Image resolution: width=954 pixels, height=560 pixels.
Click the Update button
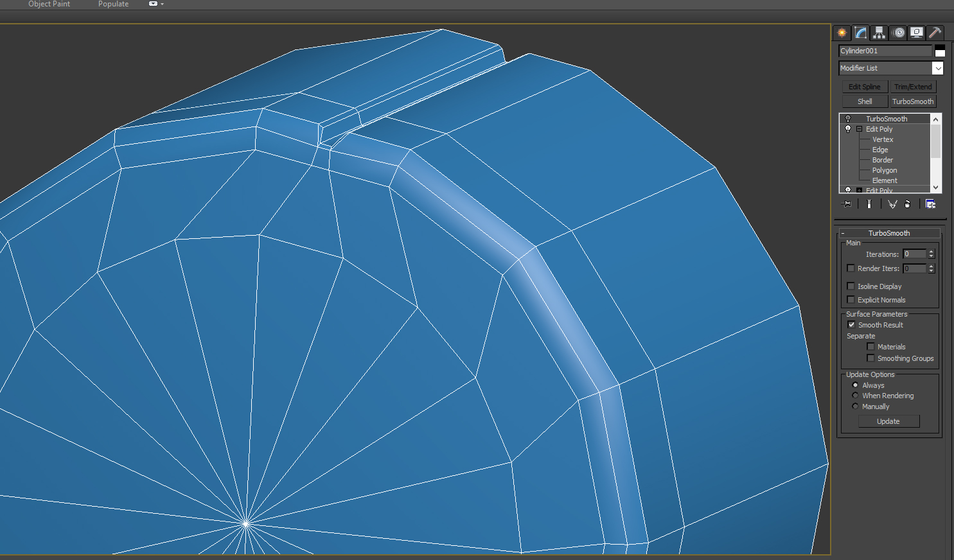pos(888,421)
